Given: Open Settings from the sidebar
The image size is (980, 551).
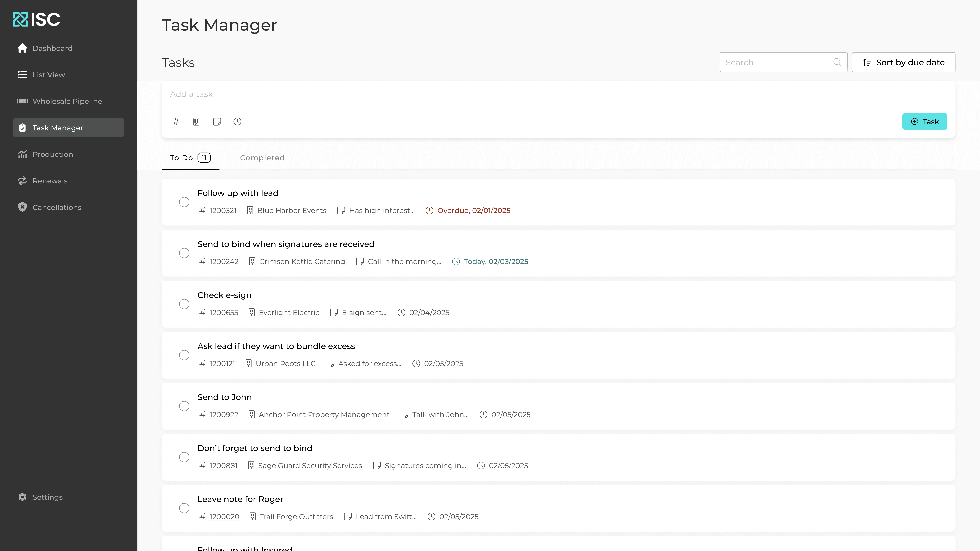Looking at the screenshot, I should [69, 497].
